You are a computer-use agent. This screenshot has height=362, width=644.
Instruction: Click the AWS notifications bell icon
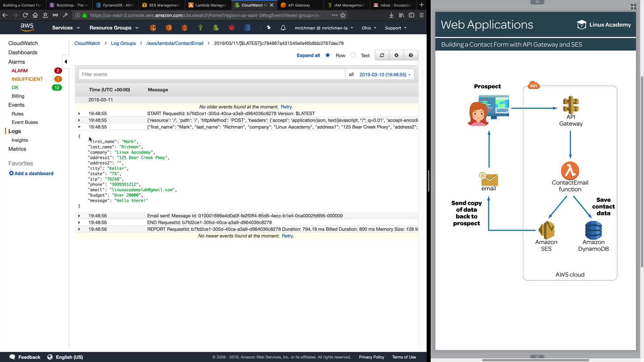click(x=283, y=28)
